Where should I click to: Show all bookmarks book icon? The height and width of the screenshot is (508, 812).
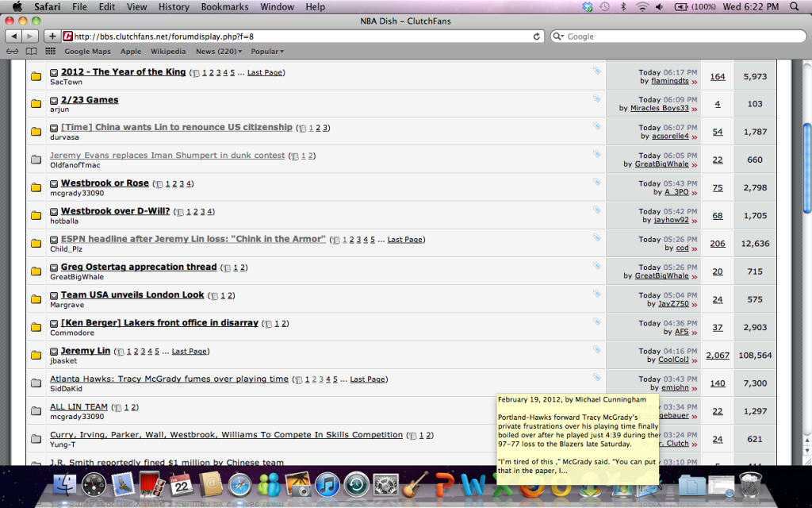click(x=32, y=52)
